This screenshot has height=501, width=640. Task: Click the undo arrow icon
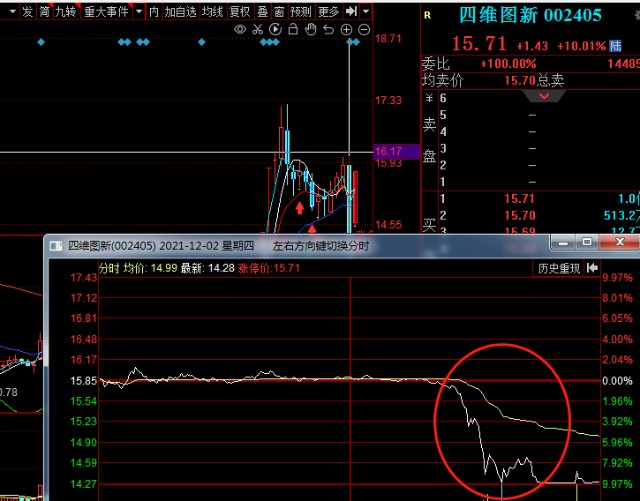329,29
